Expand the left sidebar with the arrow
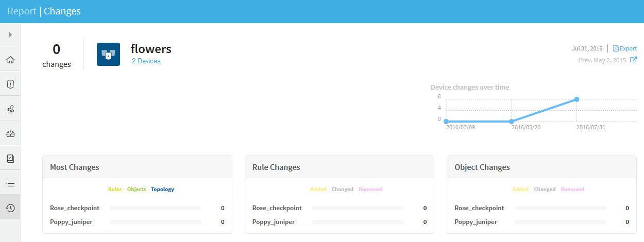Screen dimensions: 644x242 point(10,35)
